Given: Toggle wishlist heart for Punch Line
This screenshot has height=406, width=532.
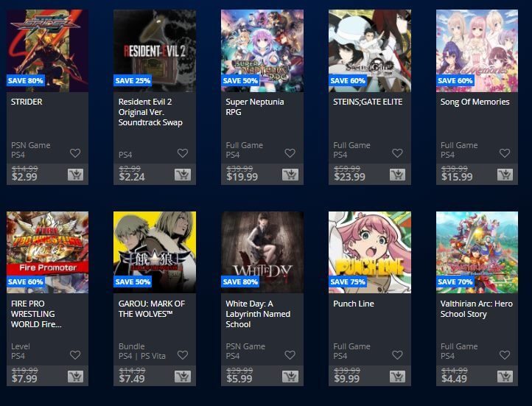Looking at the screenshot, I should (x=397, y=355).
